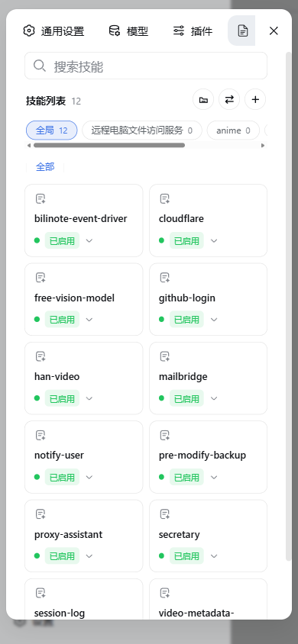Toggle 已启用 status of github-login
The image size is (298, 644).
click(x=186, y=320)
